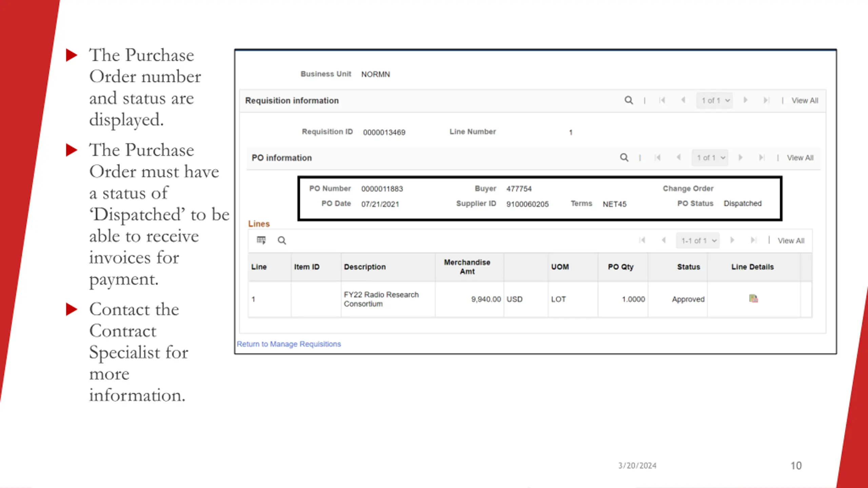
Task: Go to next row in Lines grid
Action: [x=732, y=240]
